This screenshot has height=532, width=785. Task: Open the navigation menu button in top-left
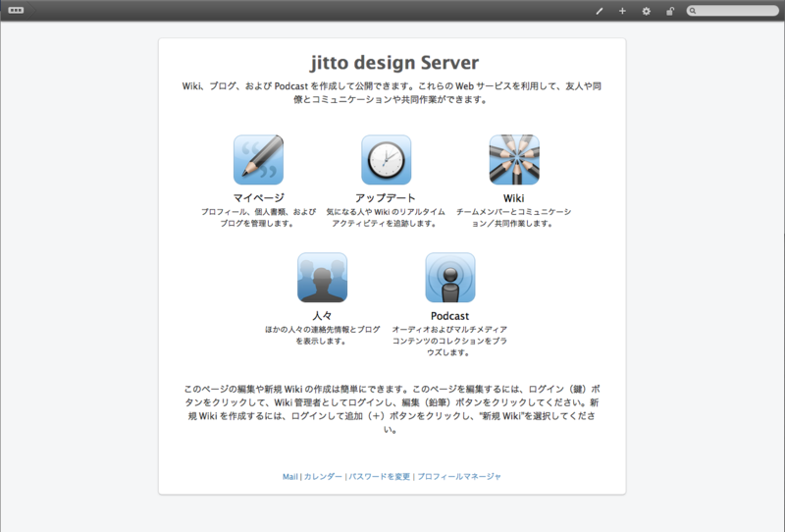(16, 11)
